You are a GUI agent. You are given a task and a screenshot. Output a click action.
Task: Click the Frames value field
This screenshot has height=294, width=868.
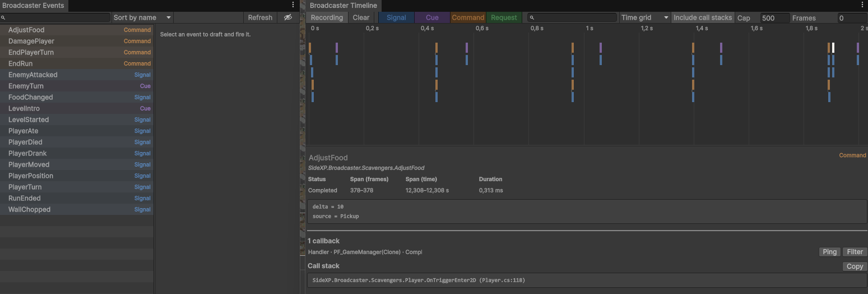tap(852, 18)
